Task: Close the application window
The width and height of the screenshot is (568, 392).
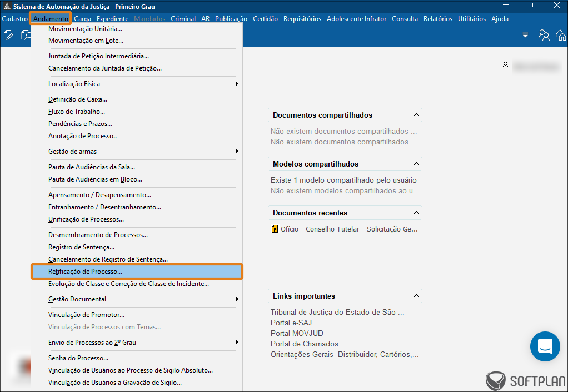Action: tap(556, 4)
